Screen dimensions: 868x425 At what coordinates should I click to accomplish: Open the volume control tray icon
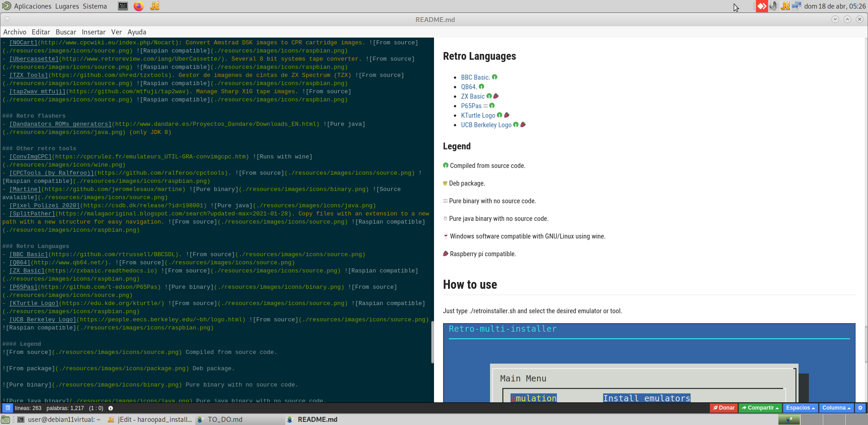[x=774, y=6]
